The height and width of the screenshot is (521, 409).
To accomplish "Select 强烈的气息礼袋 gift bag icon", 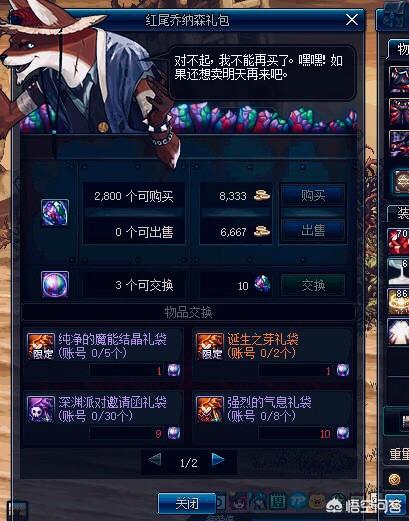I will coord(210,409).
